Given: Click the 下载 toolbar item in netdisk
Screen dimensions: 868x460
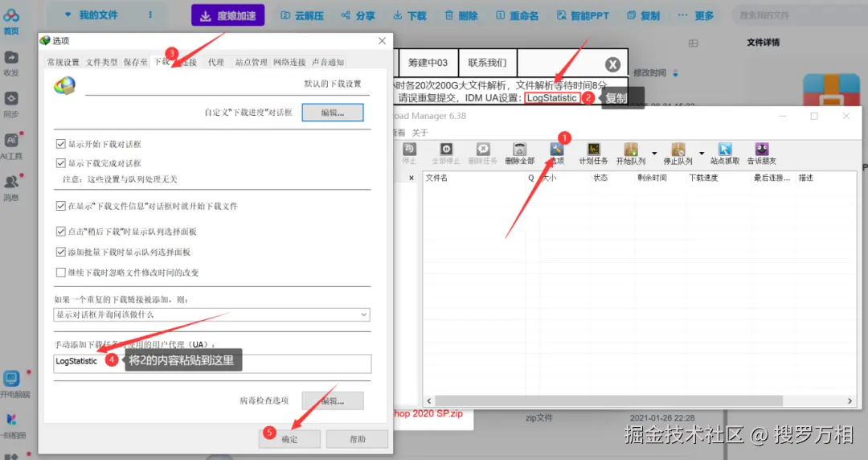Looking at the screenshot, I should [410, 15].
